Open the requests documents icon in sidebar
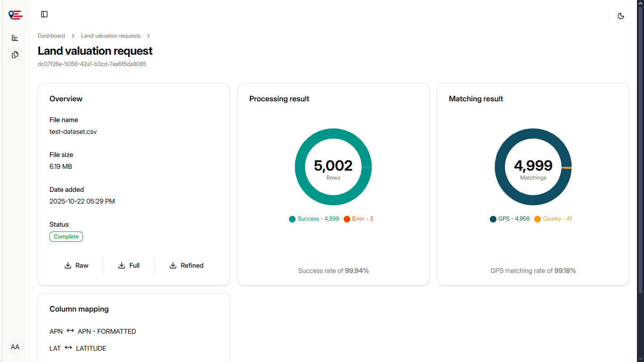Screen dimensions: 644x362 point(15,55)
